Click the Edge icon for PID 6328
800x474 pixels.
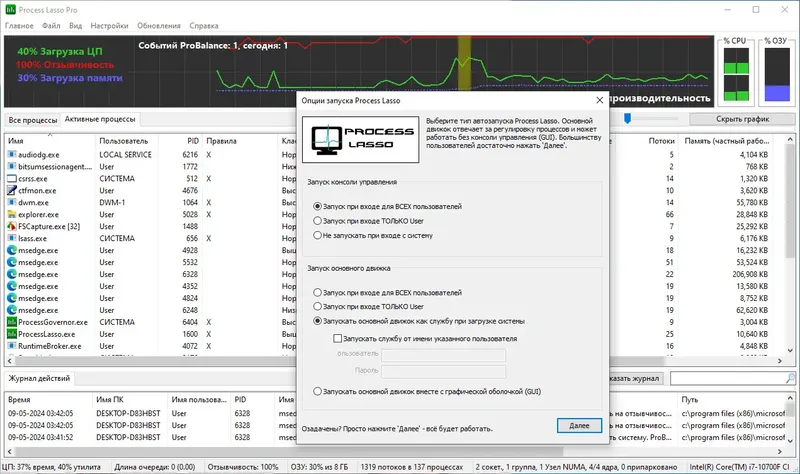click(x=12, y=274)
